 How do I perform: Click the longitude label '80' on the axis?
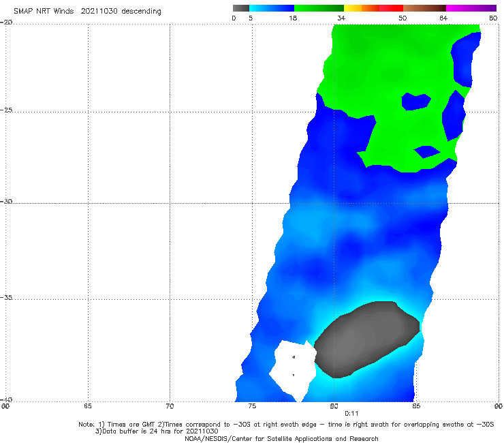(334, 406)
